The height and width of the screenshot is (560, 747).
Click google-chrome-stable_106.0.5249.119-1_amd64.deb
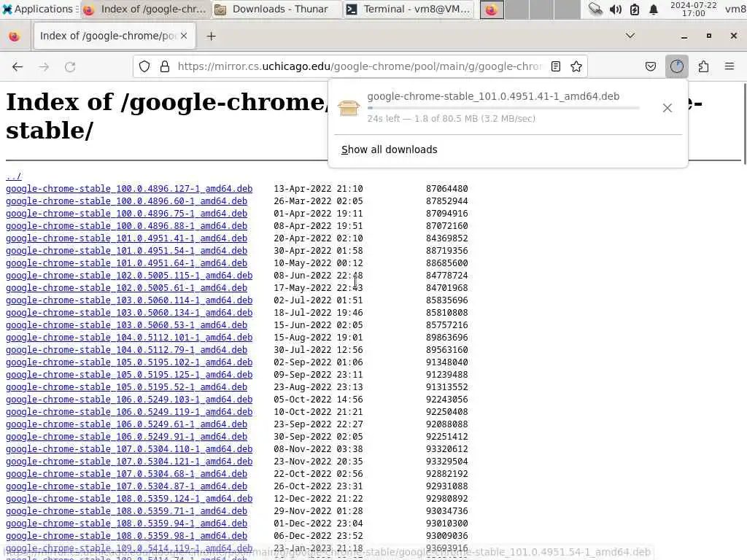pyautogui.click(x=129, y=411)
